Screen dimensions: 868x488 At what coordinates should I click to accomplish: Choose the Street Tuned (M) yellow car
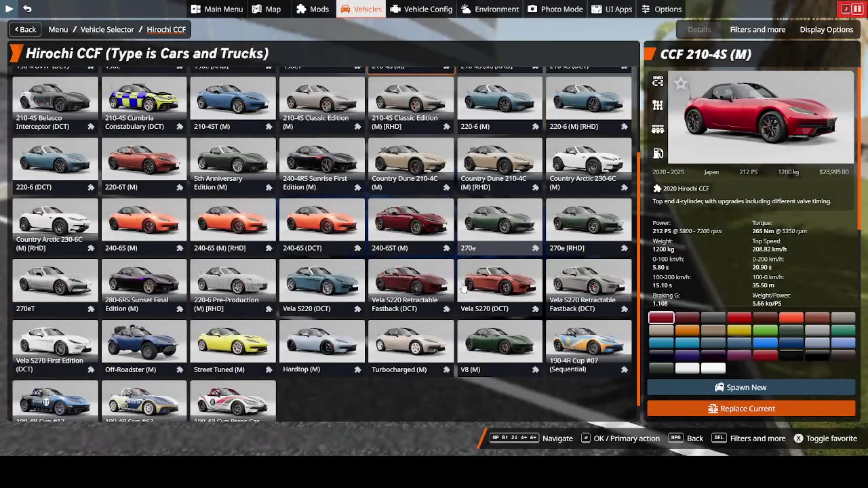[233, 347]
